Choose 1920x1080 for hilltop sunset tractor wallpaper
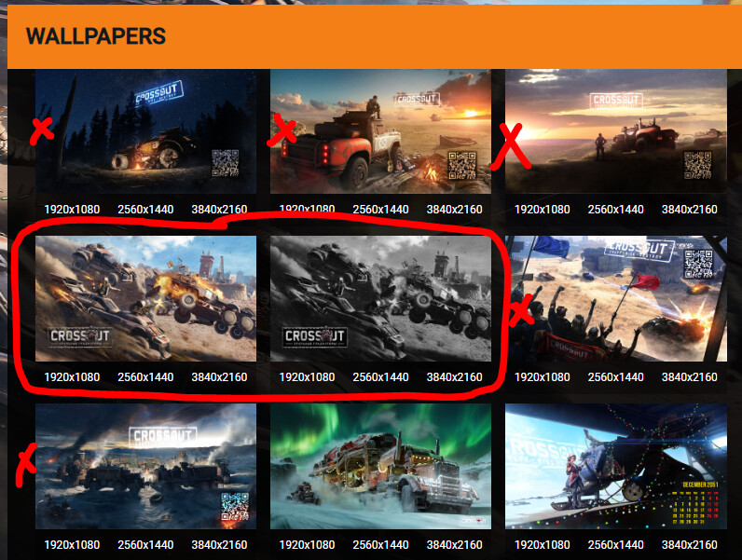The height and width of the screenshot is (560, 742). point(543,210)
